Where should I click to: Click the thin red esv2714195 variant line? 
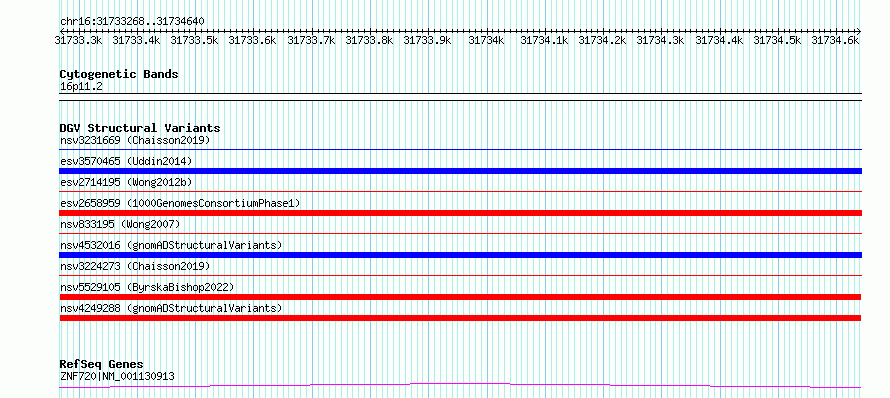(460, 192)
